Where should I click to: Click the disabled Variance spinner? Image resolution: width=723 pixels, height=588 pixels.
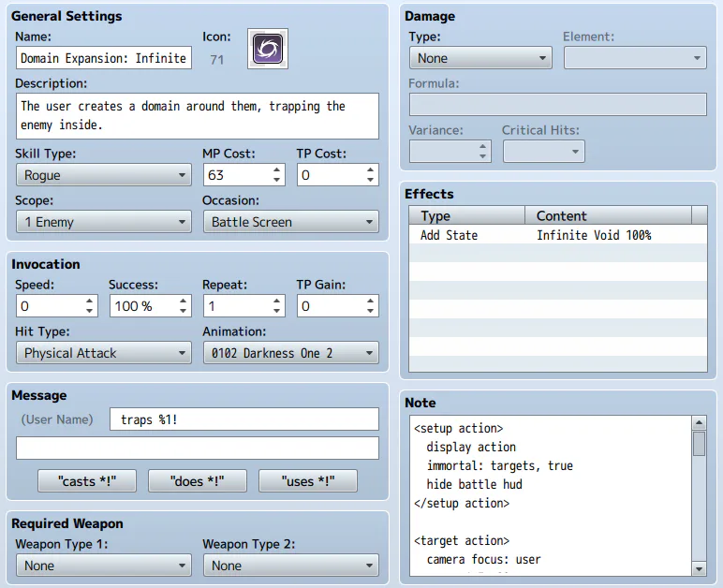450,151
